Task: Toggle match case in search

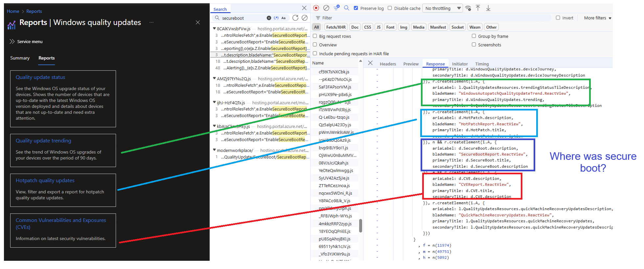Action: pyautogui.click(x=284, y=18)
